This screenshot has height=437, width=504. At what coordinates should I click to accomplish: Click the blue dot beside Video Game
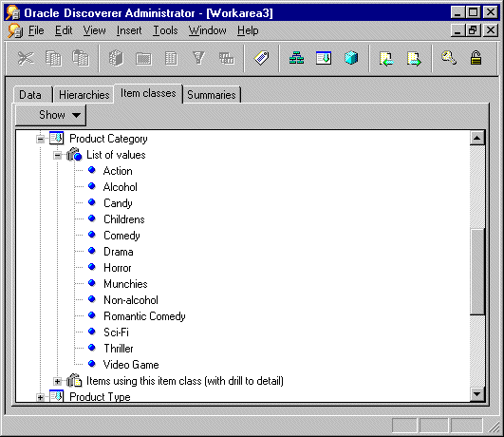coord(92,364)
